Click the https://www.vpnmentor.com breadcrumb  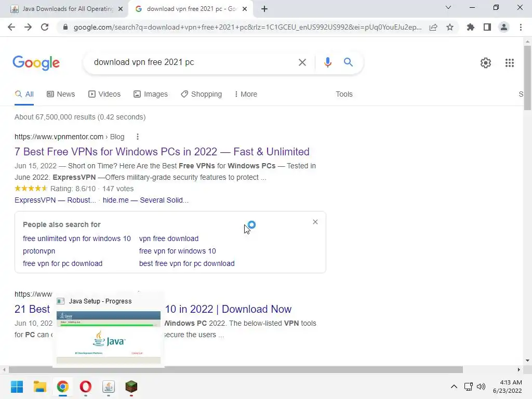click(59, 137)
